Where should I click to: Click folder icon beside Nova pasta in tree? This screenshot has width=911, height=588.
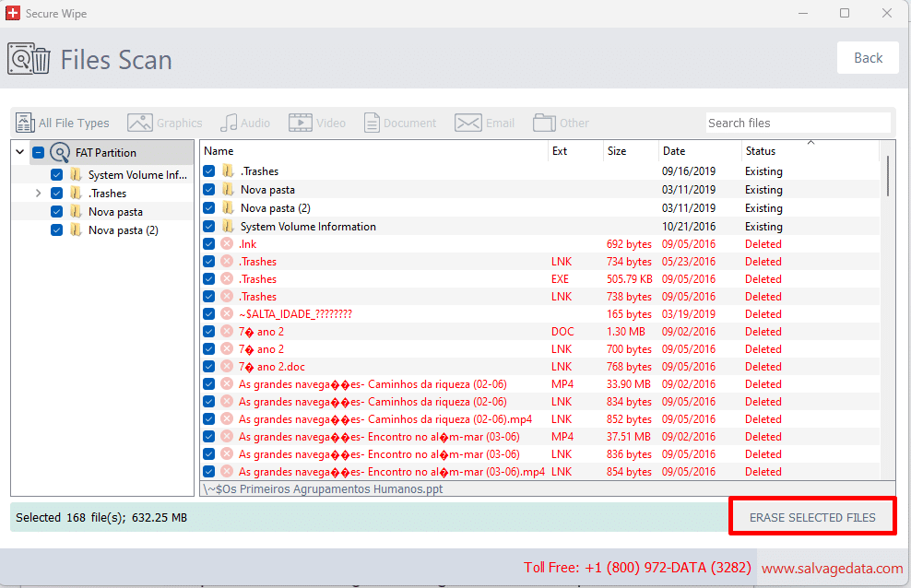(76, 212)
